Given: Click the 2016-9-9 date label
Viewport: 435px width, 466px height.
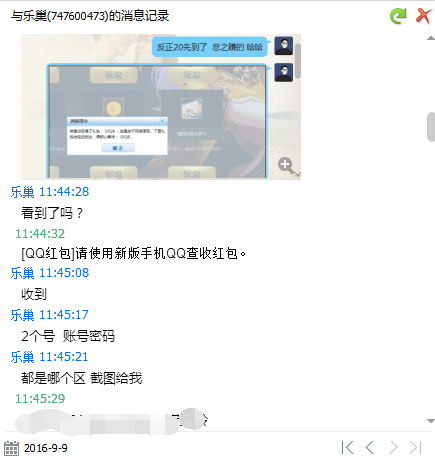Looking at the screenshot, I should [46, 448].
